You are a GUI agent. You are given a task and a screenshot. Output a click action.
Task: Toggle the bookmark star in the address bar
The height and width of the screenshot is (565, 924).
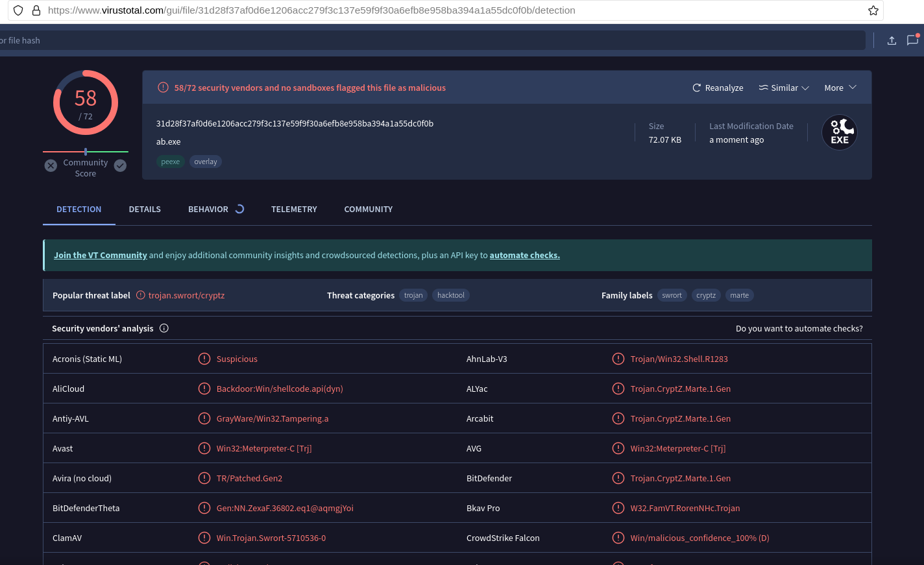click(x=873, y=10)
